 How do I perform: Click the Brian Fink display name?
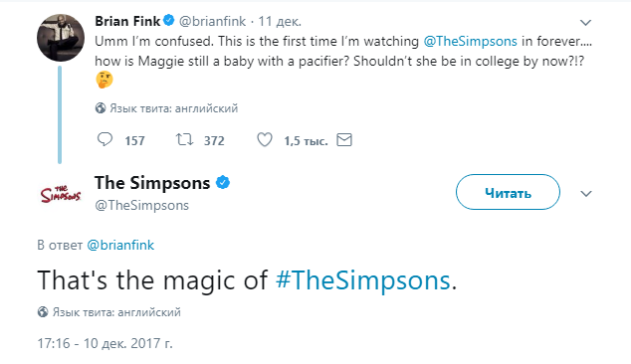[x=127, y=21]
